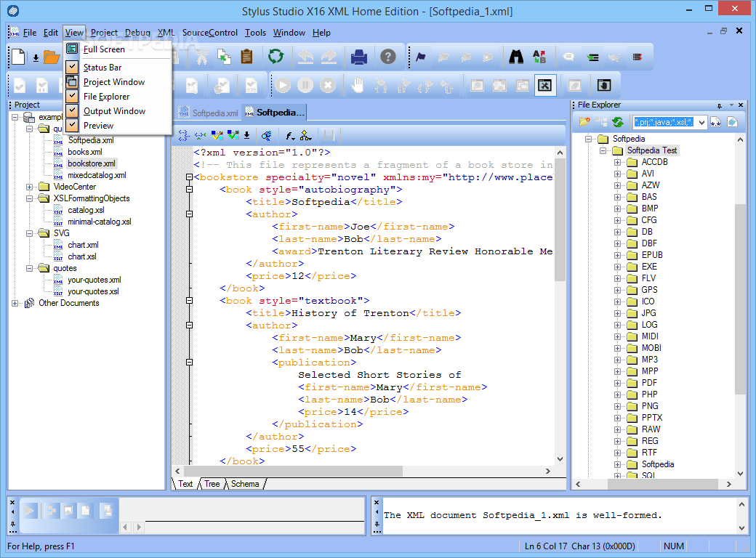
Task: Expand Other Documents node
Action: (x=15, y=303)
